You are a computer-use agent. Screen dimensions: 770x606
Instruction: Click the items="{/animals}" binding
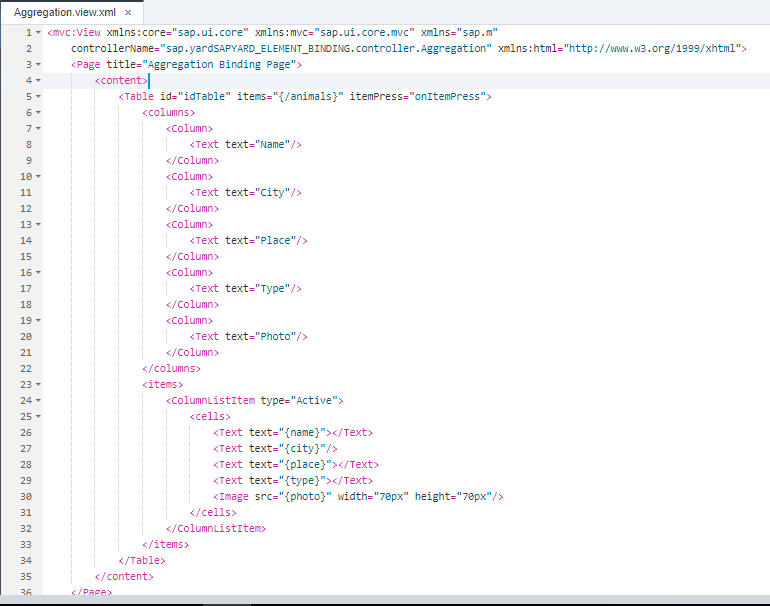pos(290,97)
